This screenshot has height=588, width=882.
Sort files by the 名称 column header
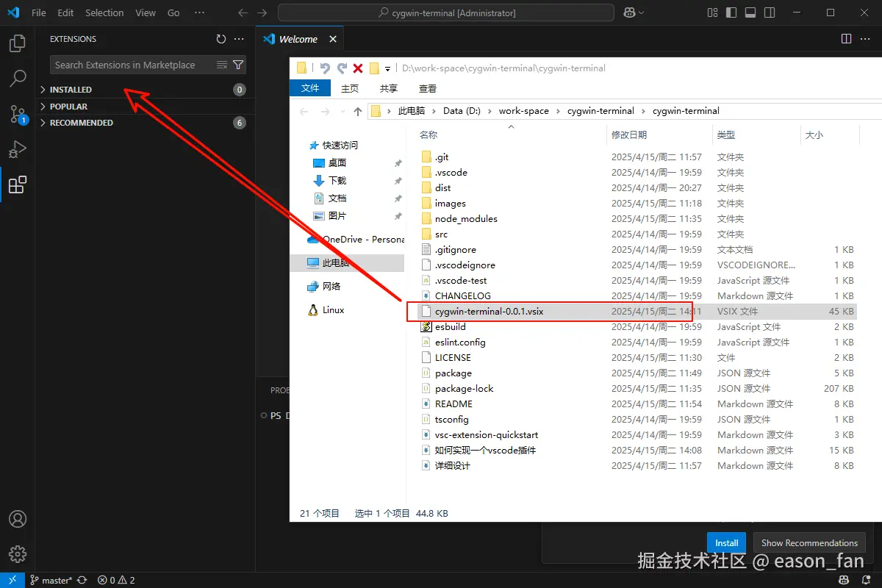pos(429,135)
